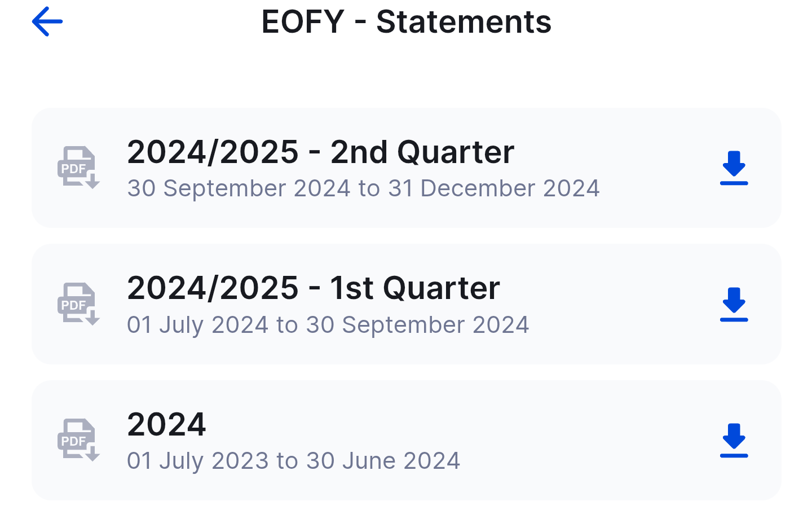Screen dimensions: 812x510
Task: Tap "01 July 2023" start date text
Action: [x=197, y=461]
